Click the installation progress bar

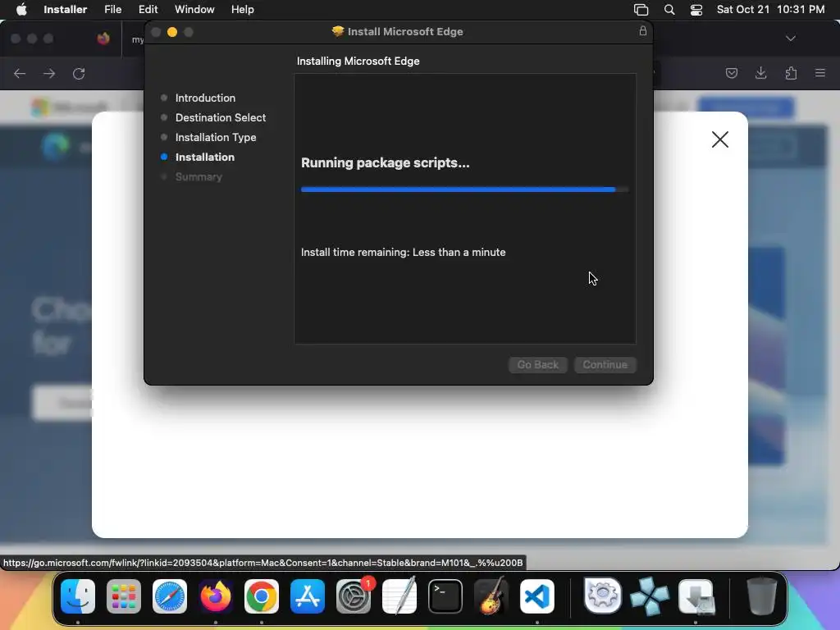click(464, 189)
